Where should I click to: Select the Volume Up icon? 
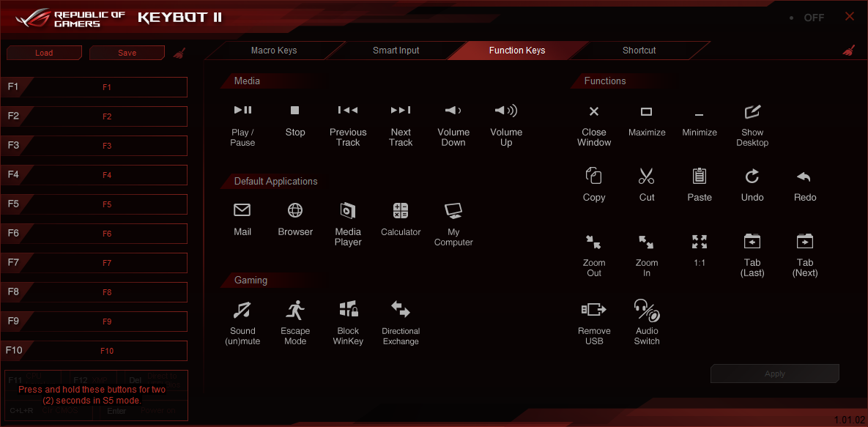pyautogui.click(x=506, y=111)
